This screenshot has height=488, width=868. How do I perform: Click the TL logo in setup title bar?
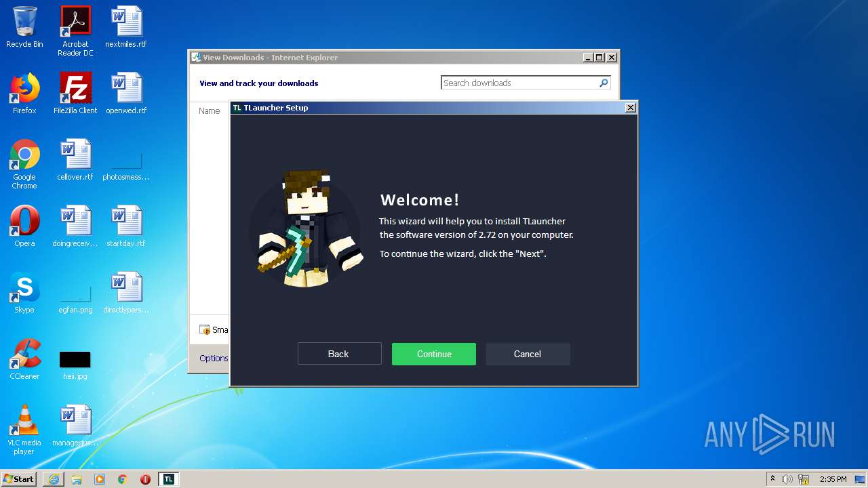pyautogui.click(x=237, y=108)
